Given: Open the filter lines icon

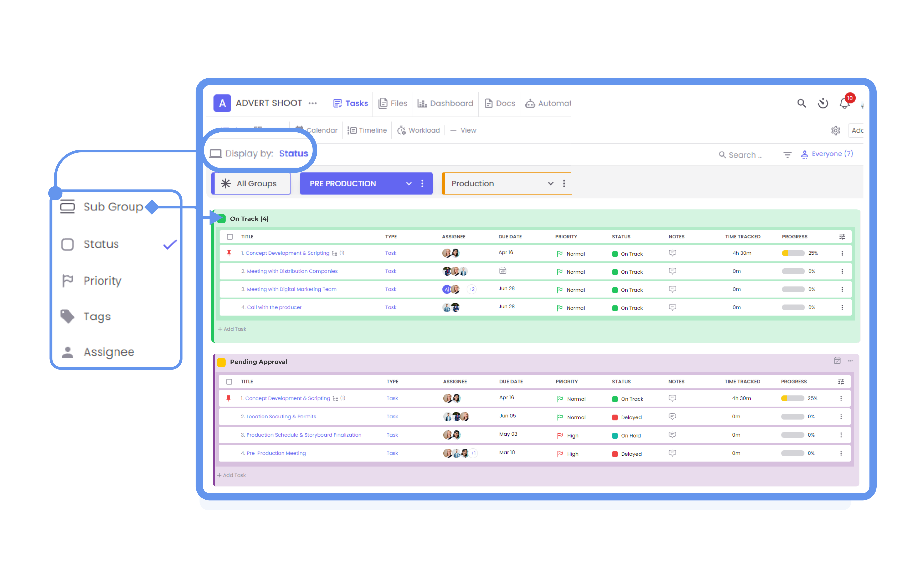Looking at the screenshot, I should (x=787, y=155).
